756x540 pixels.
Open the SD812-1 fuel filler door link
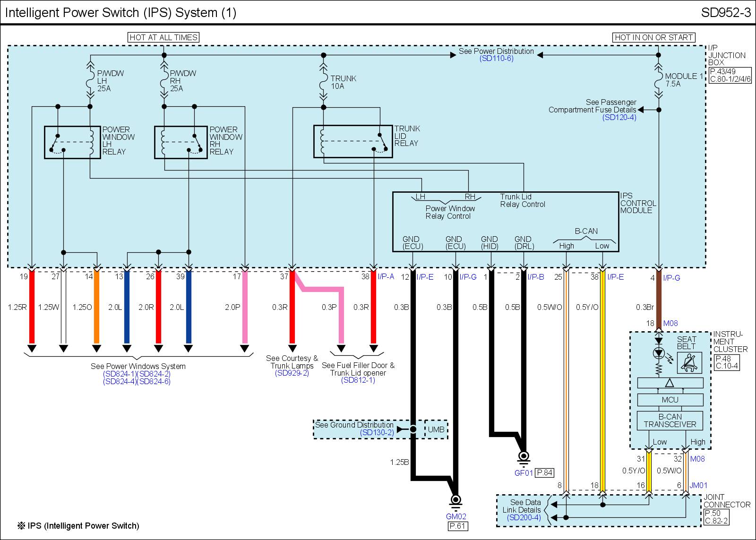tap(358, 380)
